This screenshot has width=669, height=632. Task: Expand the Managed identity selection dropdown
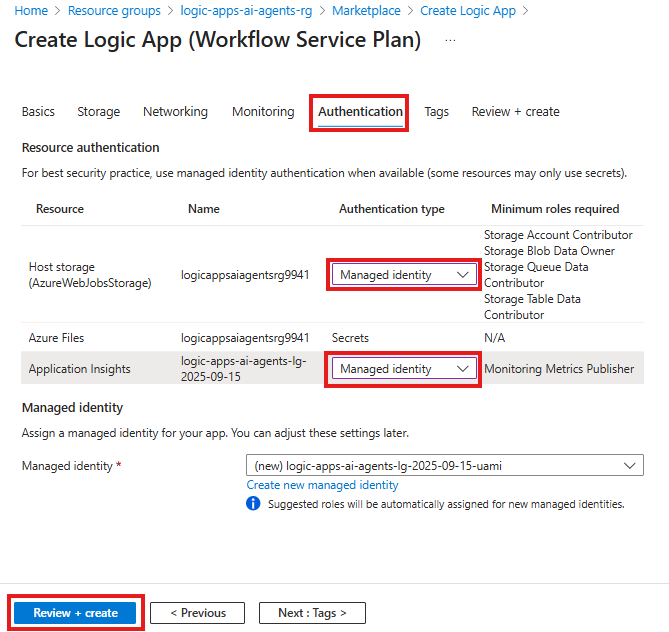pyautogui.click(x=444, y=465)
